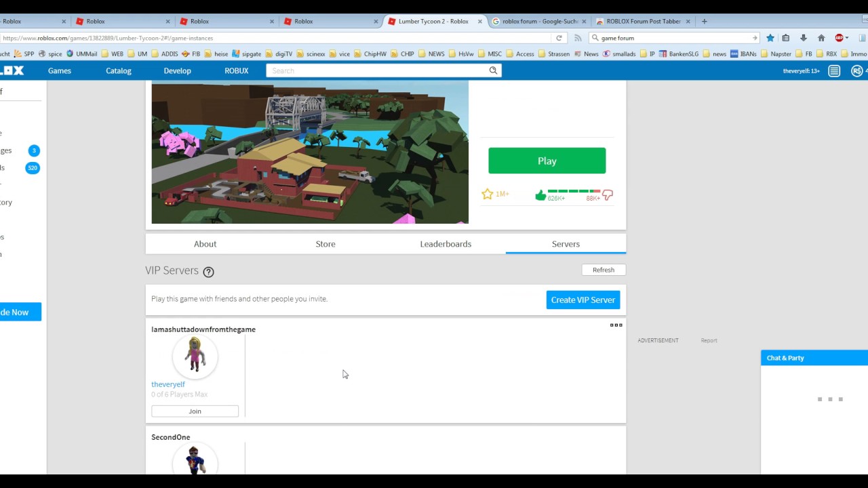Open the Games menu in Roblox header
The height and width of the screenshot is (488, 868).
pyautogui.click(x=59, y=70)
